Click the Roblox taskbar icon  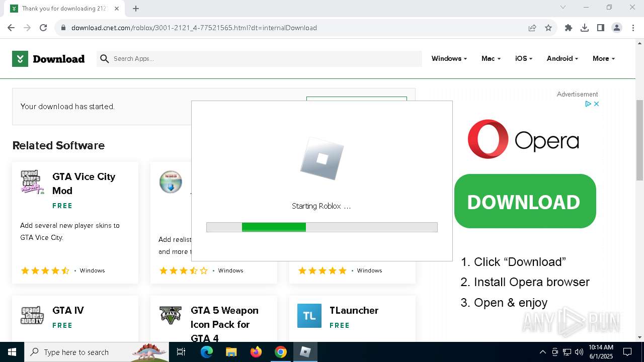(x=305, y=352)
